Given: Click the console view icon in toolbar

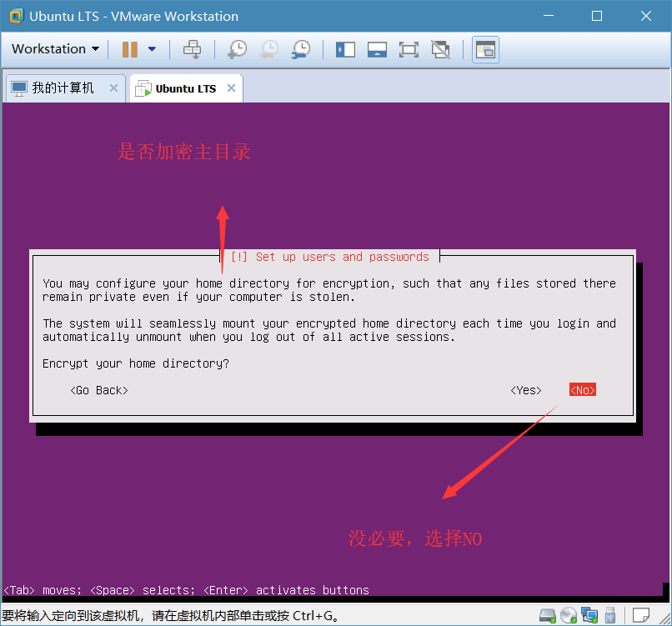Looking at the screenshot, I should coord(485,49).
